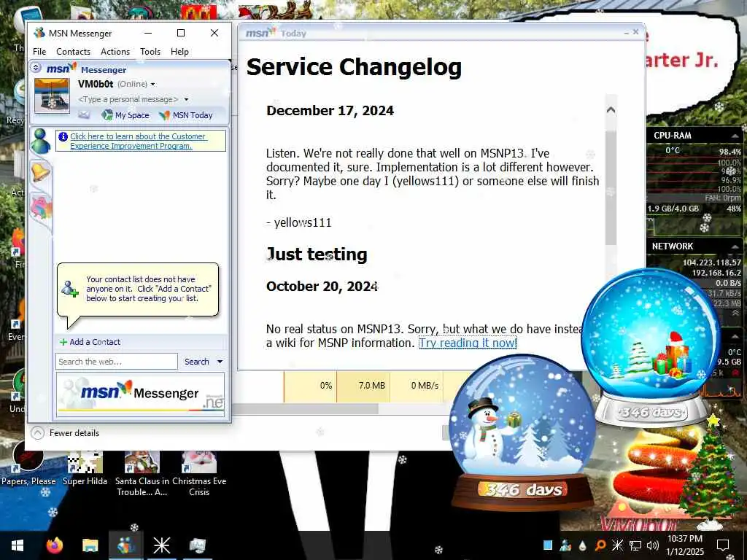
Task: Close the MSN Today window
Action: (x=635, y=32)
